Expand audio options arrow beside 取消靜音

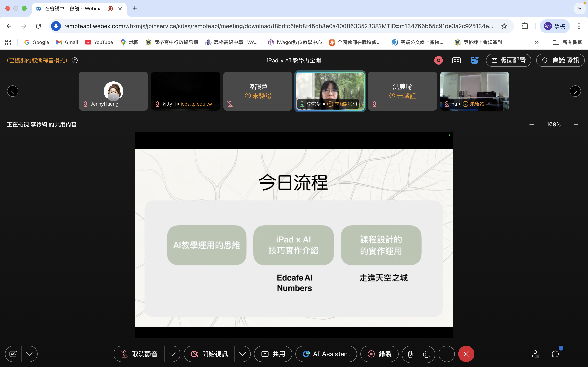[x=172, y=354]
